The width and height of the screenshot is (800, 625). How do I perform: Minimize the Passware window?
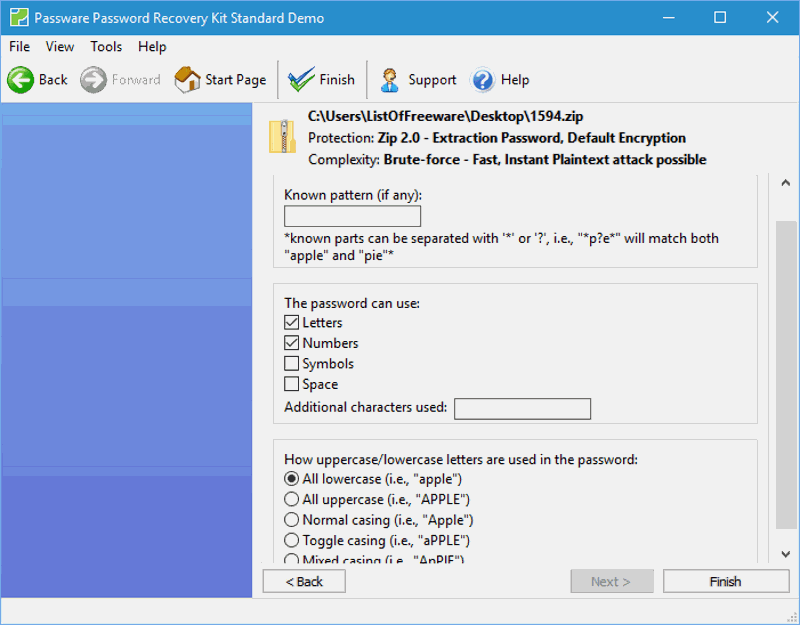[668, 17]
